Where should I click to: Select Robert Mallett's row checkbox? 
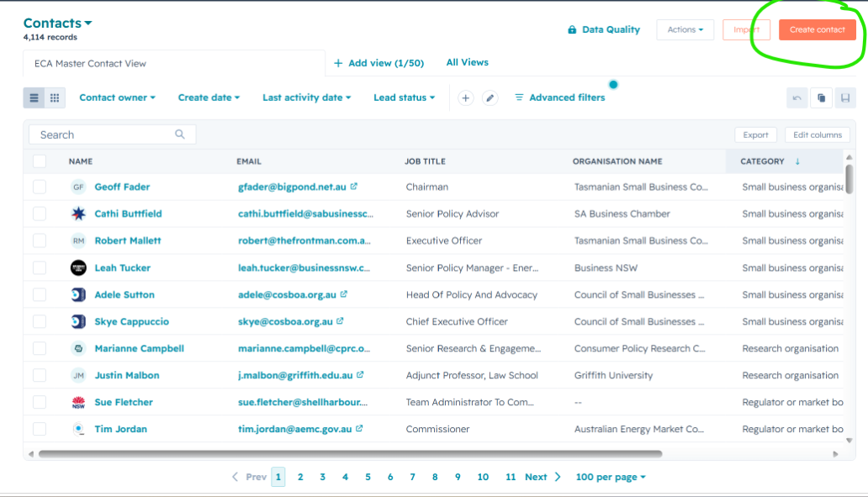(40, 241)
